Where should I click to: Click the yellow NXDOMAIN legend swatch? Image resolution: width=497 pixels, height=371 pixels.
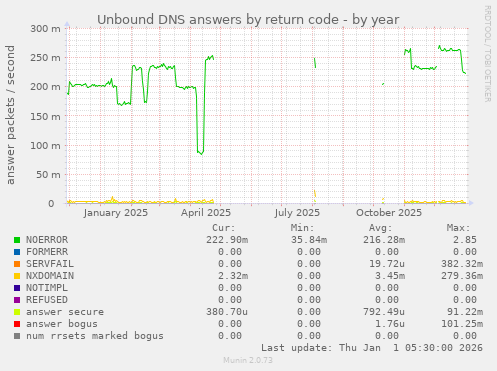tap(17, 276)
